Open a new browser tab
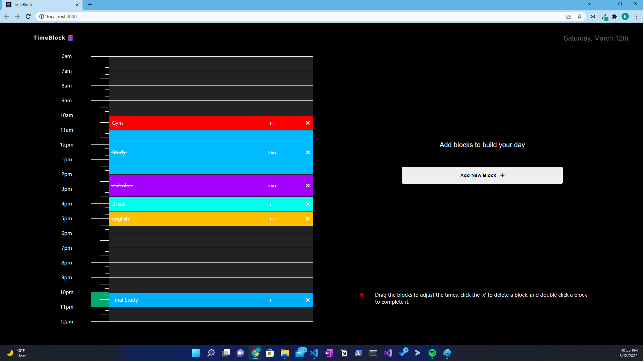The image size is (644, 362). click(90, 5)
